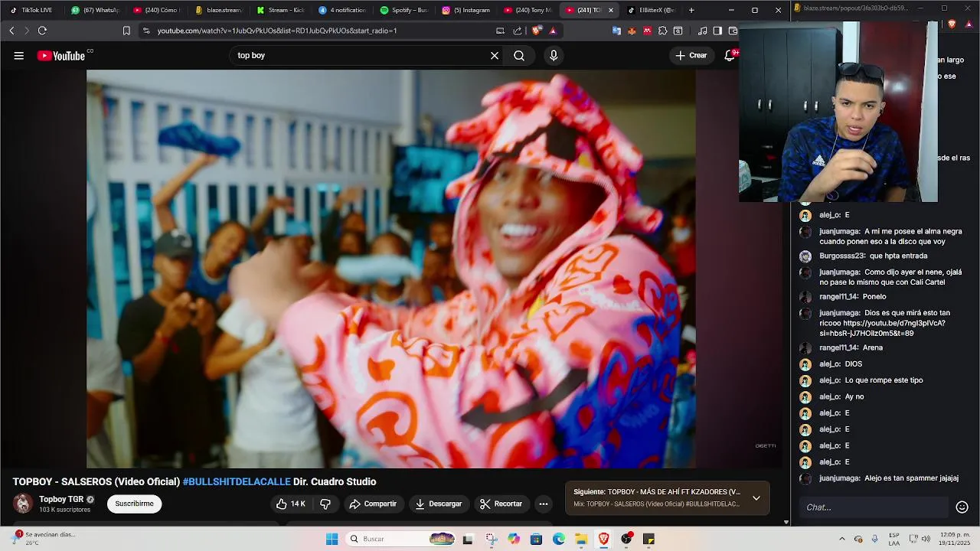Image resolution: width=980 pixels, height=551 pixels.
Task: Bookmark this page with the bookmark icon
Action: point(126,31)
